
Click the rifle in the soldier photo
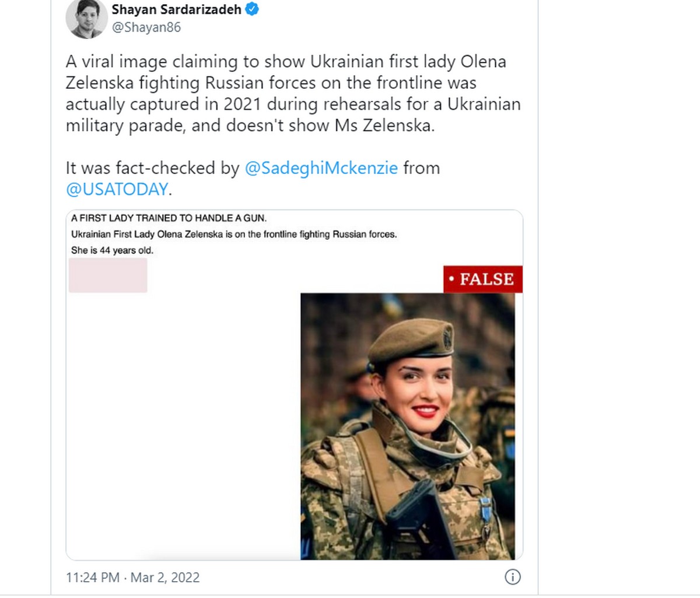click(x=417, y=519)
